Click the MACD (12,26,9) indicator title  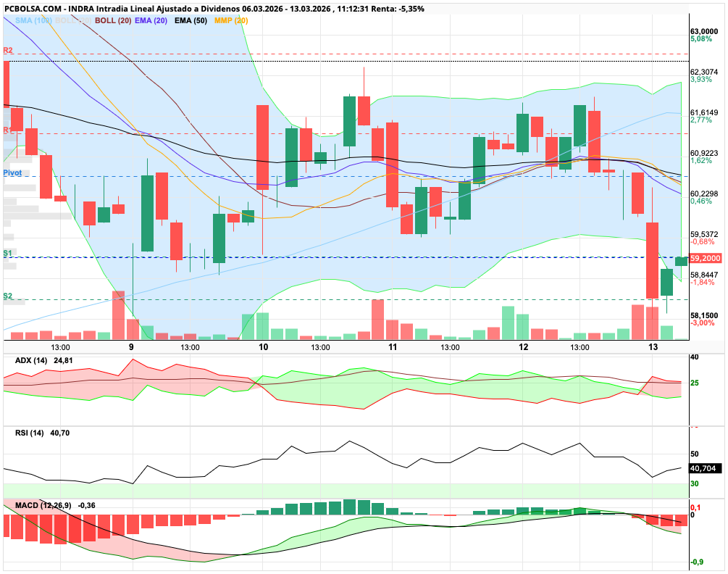pos(43,505)
